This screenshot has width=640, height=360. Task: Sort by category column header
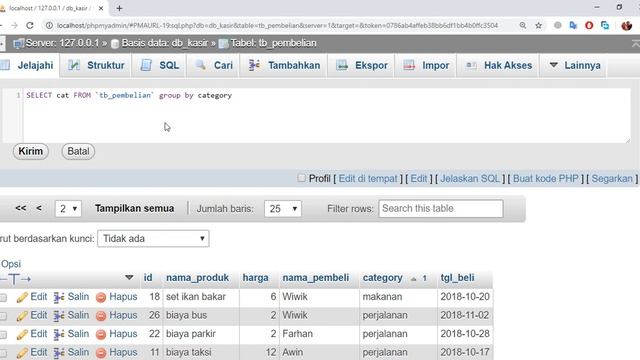(382, 278)
